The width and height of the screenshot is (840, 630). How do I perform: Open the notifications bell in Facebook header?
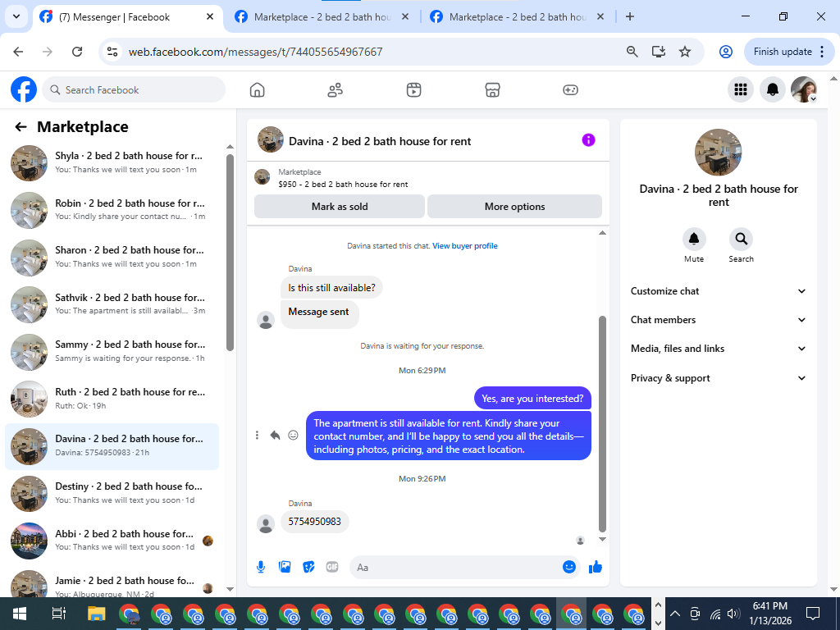pyautogui.click(x=773, y=90)
